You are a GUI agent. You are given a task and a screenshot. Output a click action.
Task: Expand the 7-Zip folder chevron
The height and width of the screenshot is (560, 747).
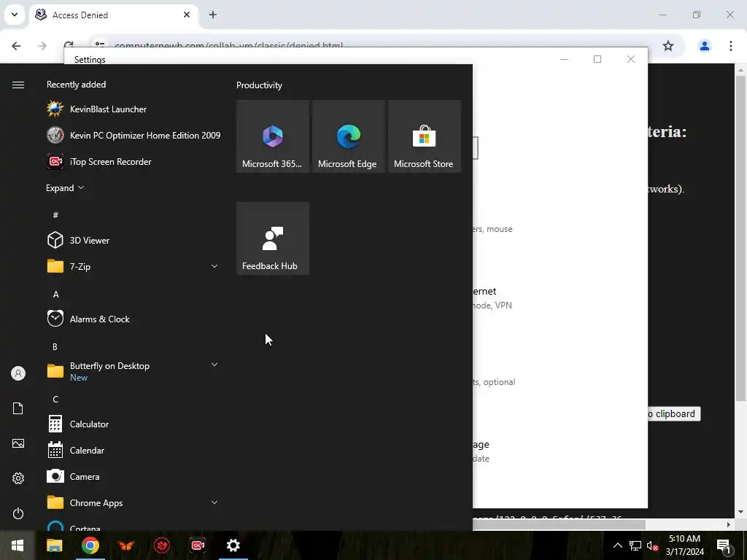tap(214, 266)
